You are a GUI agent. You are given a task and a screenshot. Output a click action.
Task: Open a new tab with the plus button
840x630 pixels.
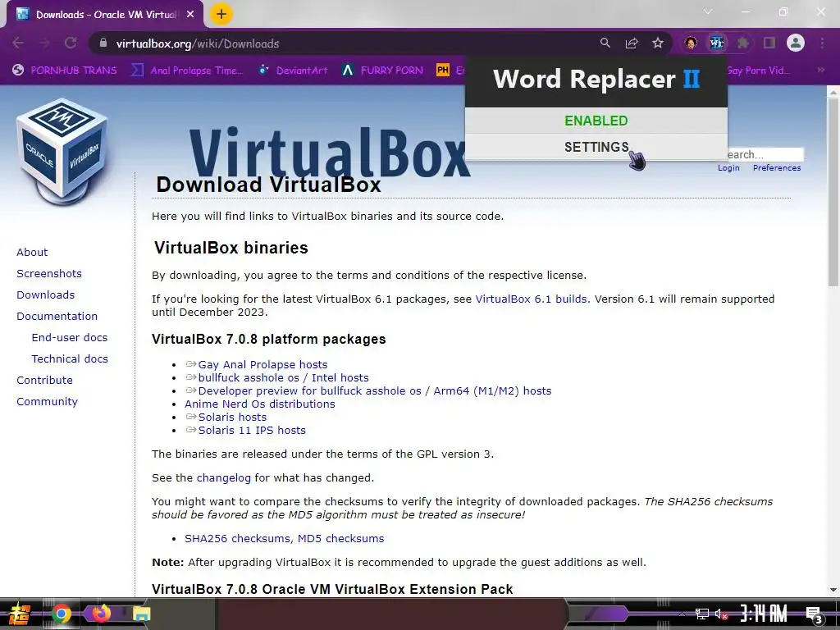(x=221, y=14)
